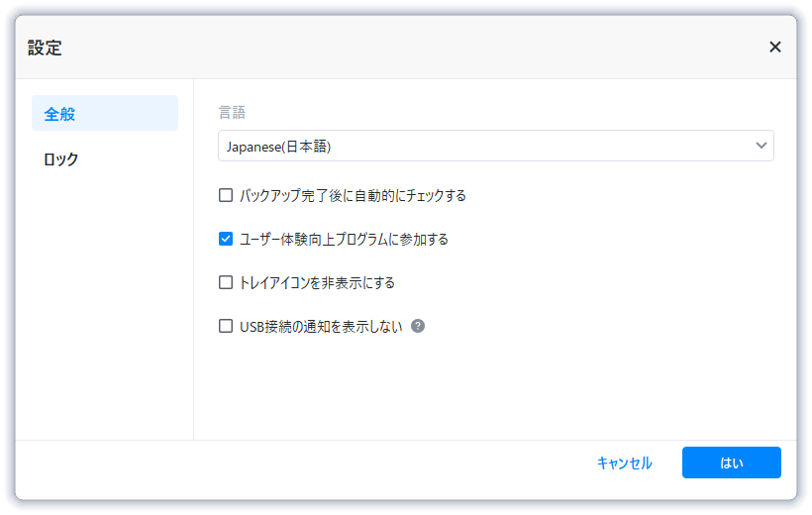This screenshot has width=812, height=515.
Task: Enable トレイアイコンを非表示にする checkbox
Action: click(226, 282)
